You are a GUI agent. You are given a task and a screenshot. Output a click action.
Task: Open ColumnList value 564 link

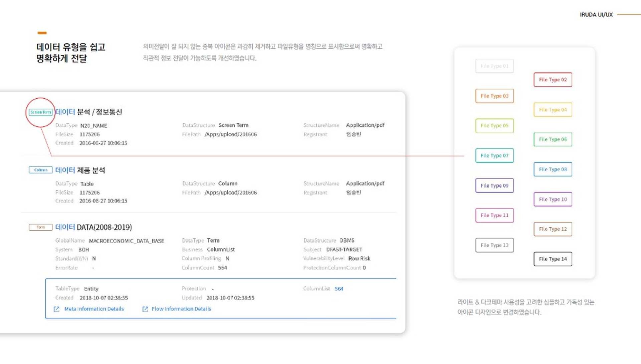(x=339, y=289)
